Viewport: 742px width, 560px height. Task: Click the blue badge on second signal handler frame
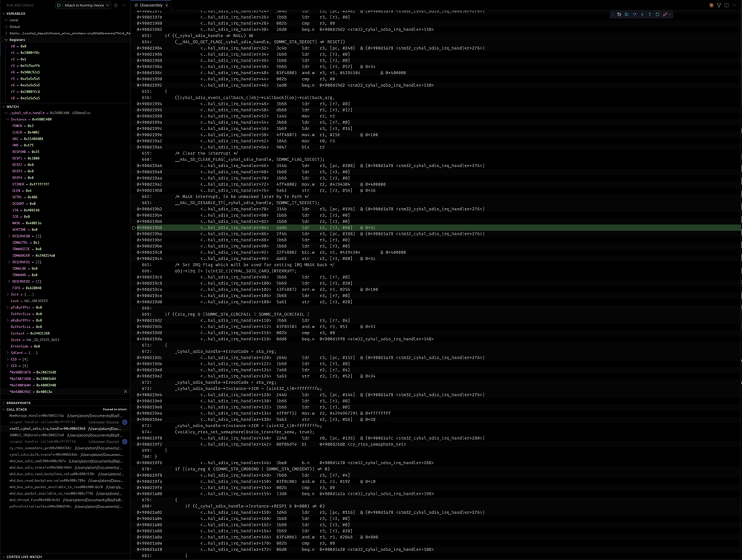coord(125,442)
